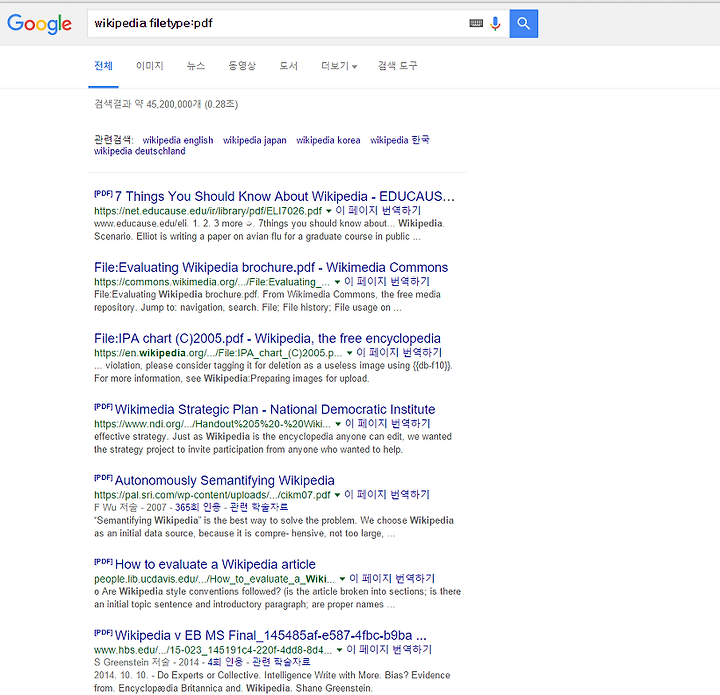Screen dimensions: 720x695
Task: Activate voice search microphone icon
Action: coord(495,23)
